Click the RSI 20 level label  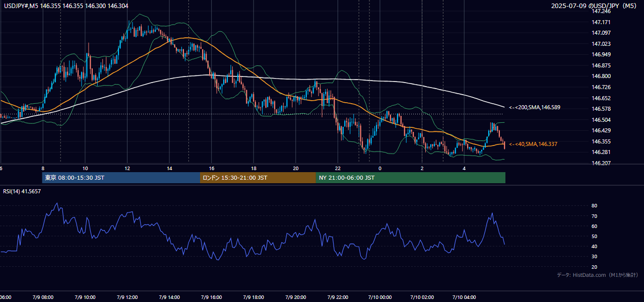pos(594,267)
